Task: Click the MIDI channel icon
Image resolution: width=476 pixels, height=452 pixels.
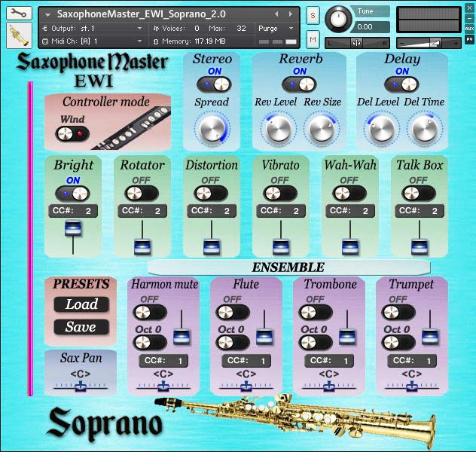Action: (x=45, y=41)
